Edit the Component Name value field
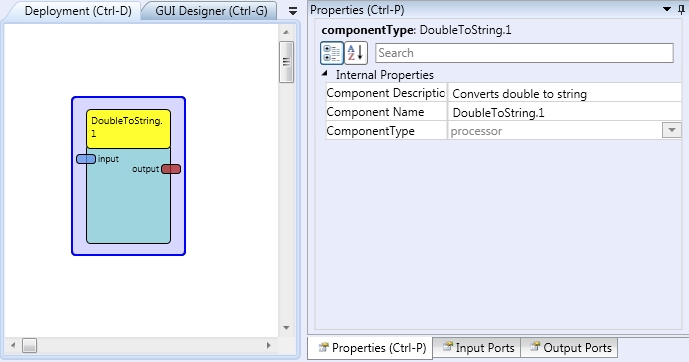This screenshot has width=689, height=362. point(565,112)
